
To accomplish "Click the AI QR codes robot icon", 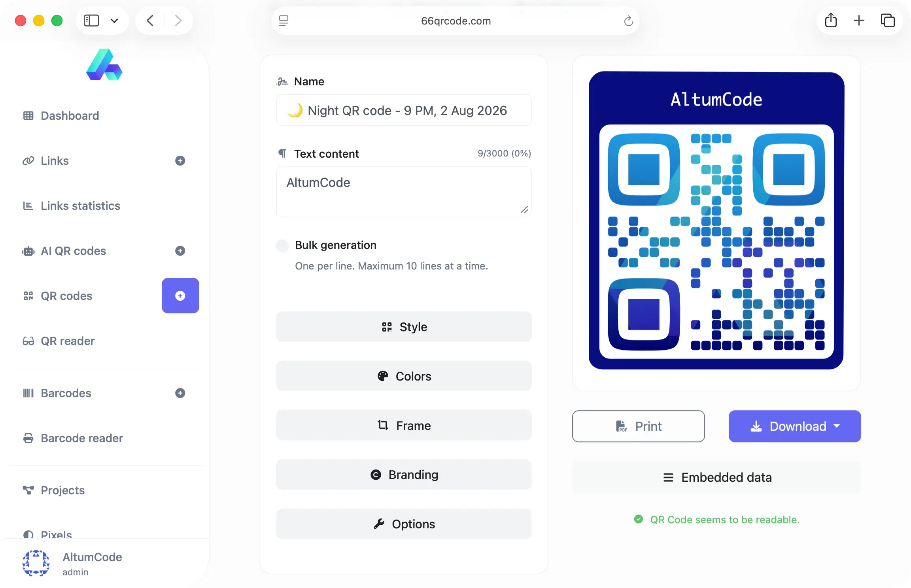I will pyautogui.click(x=28, y=251).
